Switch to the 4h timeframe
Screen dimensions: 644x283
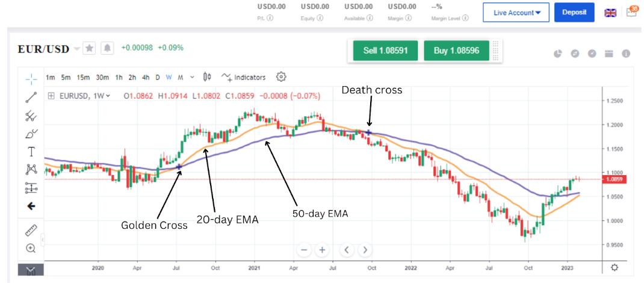pyautogui.click(x=146, y=77)
